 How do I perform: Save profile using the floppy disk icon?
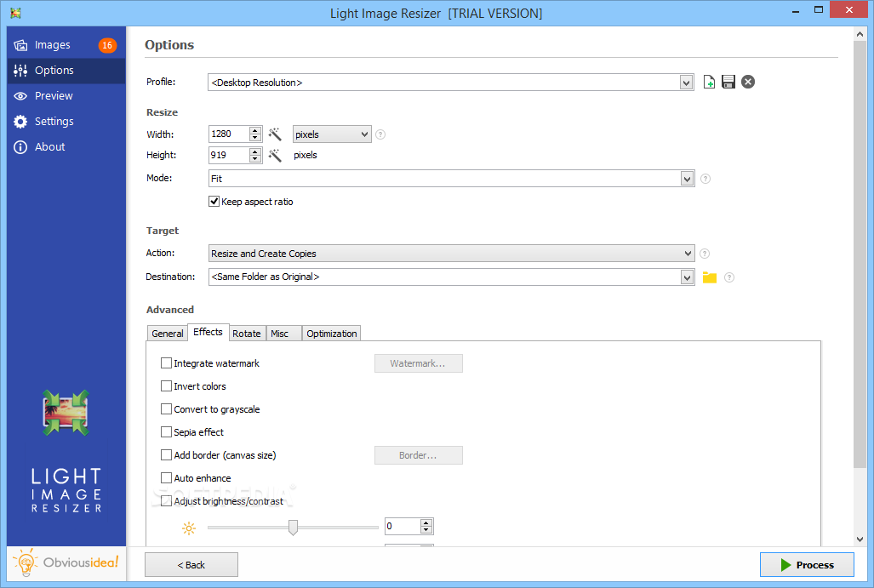coord(728,82)
